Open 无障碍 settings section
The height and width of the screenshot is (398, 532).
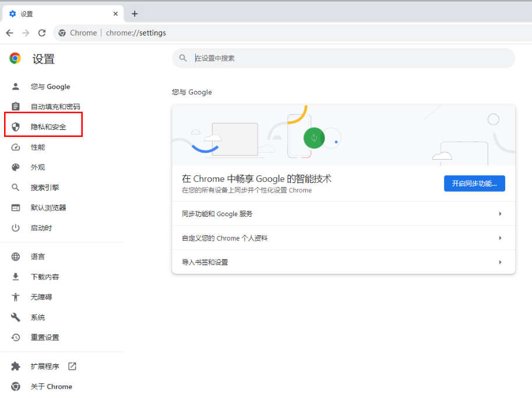click(41, 297)
